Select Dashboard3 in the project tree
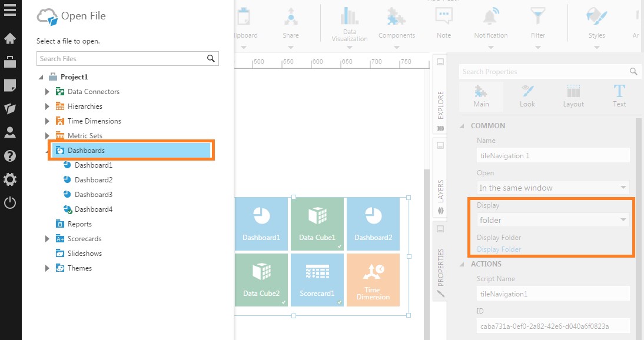Viewport: 644px width, 340px height. (93, 194)
